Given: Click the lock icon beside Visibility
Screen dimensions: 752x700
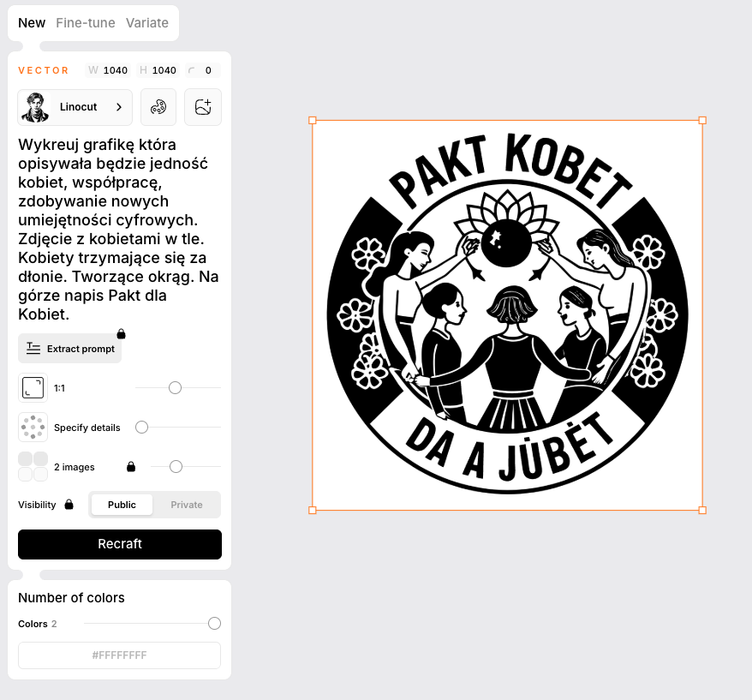Looking at the screenshot, I should pos(69,505).
